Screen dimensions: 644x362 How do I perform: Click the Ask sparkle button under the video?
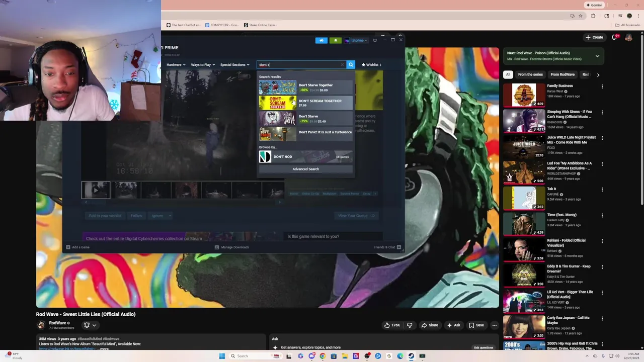(454, 325)
